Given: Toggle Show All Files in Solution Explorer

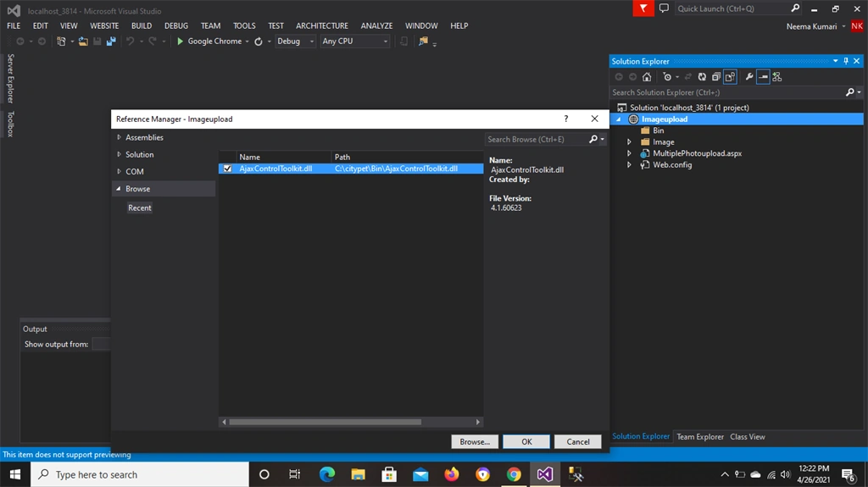Looking at the screenshot, I should point(730,77).
